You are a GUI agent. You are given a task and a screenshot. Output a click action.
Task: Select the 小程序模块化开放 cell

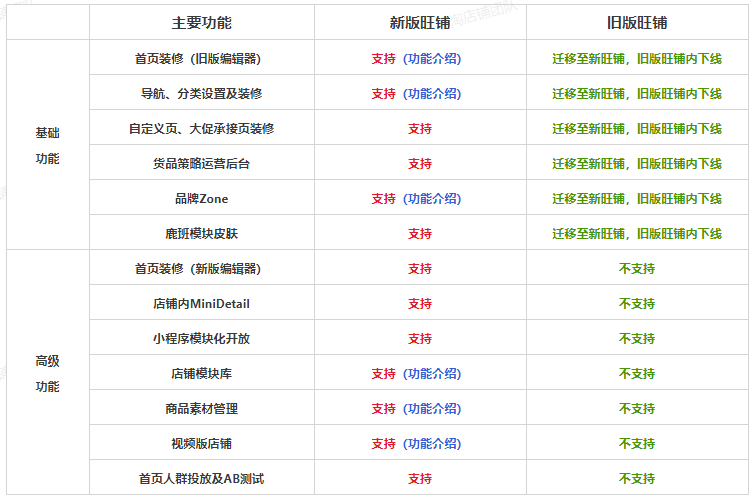click(202, 338)
